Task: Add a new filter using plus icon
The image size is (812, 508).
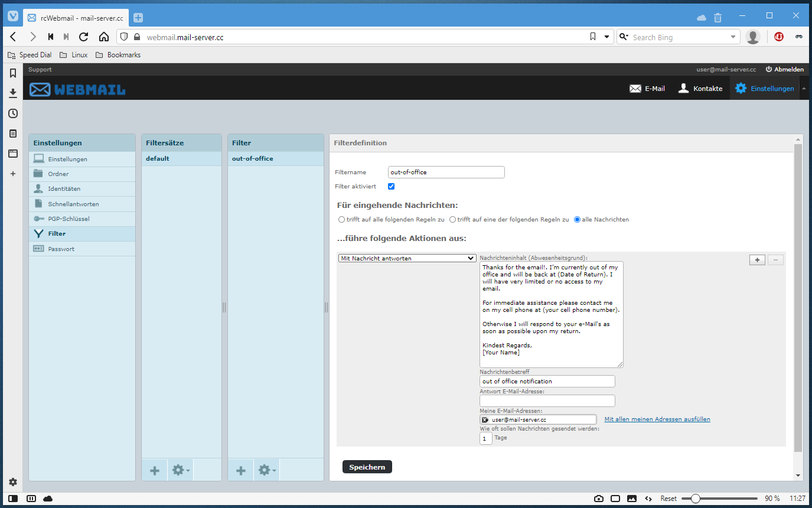Action: [x=241, y=470]
